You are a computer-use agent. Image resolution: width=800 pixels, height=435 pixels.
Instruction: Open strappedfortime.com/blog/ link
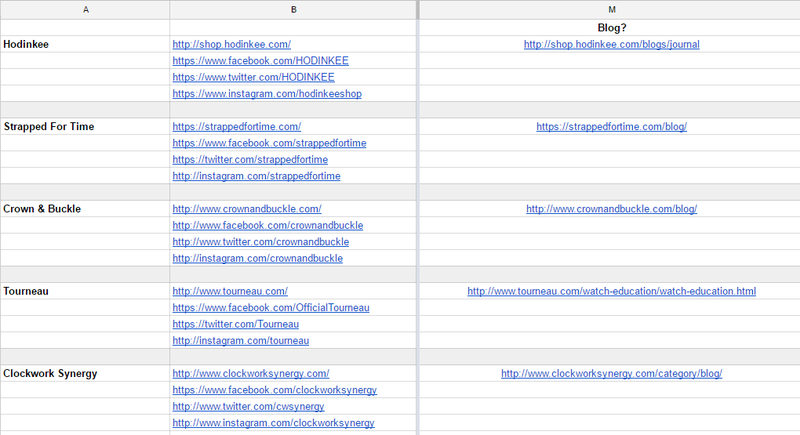point(611,126)
